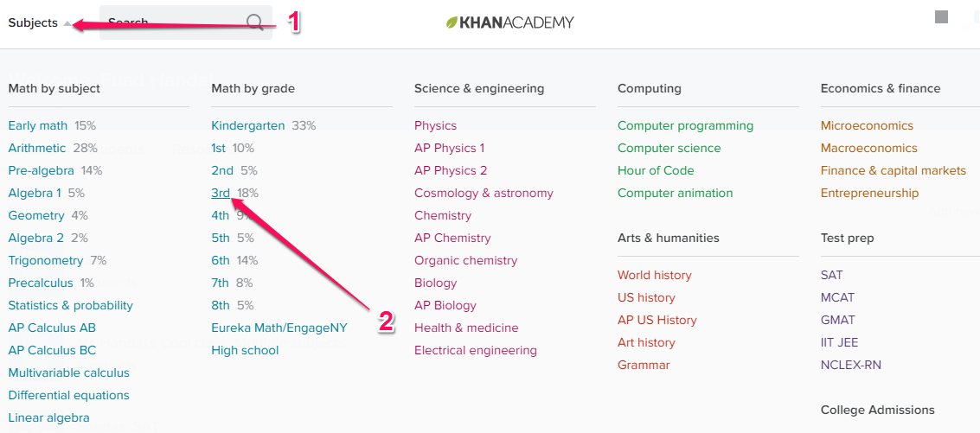Open Computer programming
The width and height of the screenshot is (980, 433).
pos(685,125)
